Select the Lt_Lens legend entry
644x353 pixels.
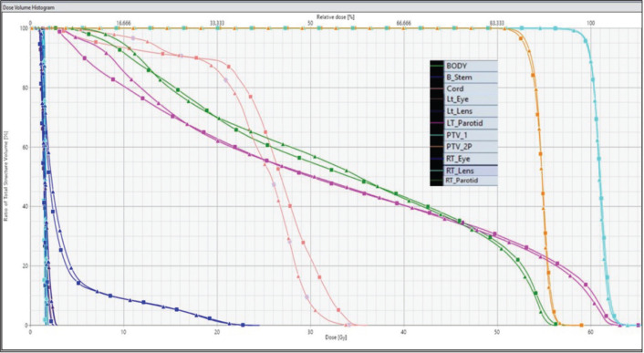coord(471,111)
